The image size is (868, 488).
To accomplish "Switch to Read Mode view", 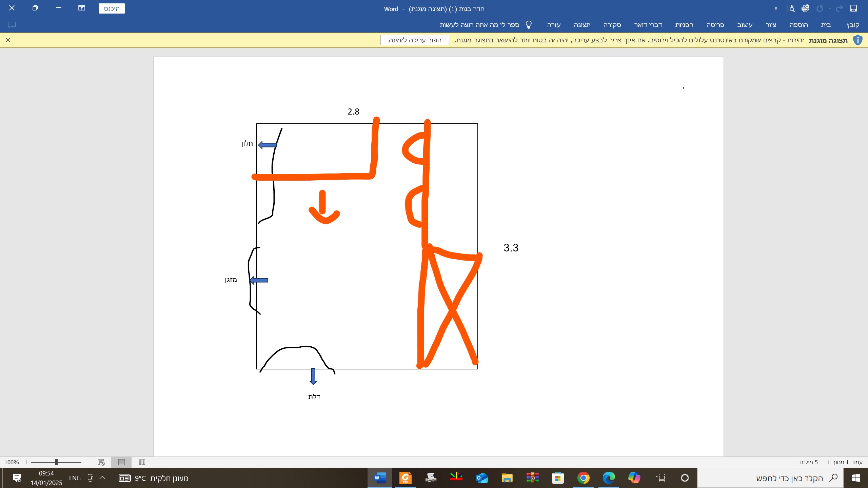I will tap(142, 462).
